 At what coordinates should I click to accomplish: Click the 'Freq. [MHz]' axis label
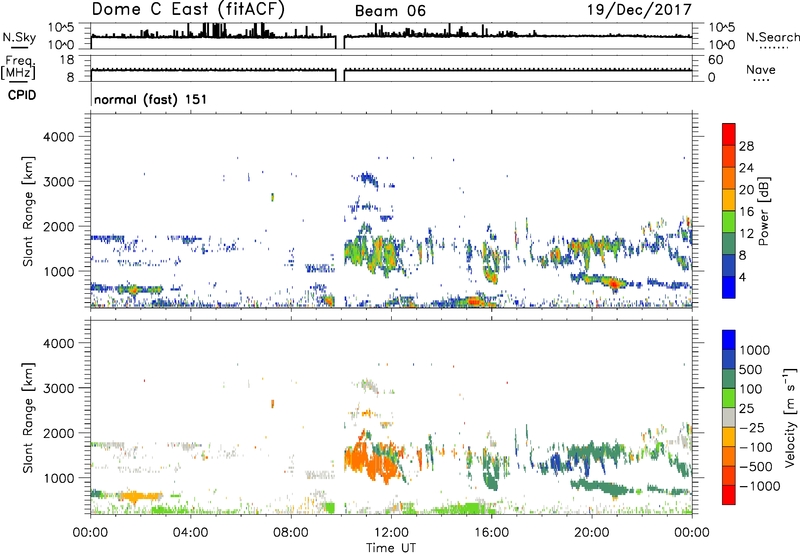18,68
